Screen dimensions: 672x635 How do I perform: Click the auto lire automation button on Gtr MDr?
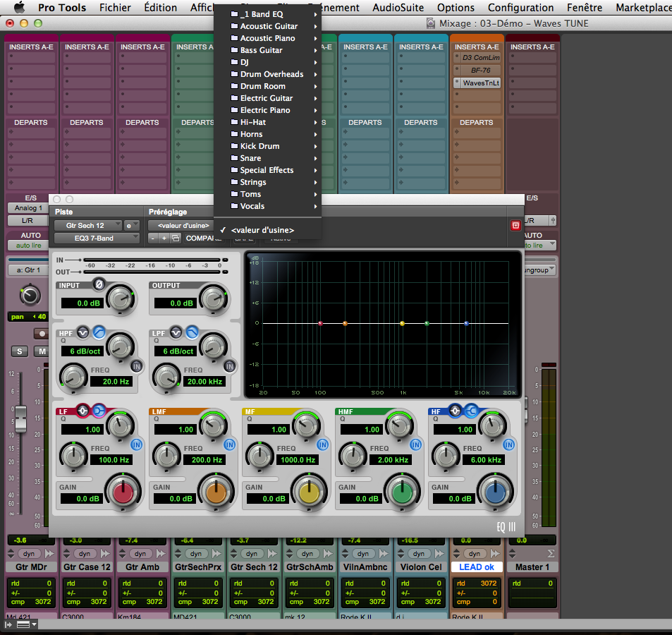[x=28, y=246]
